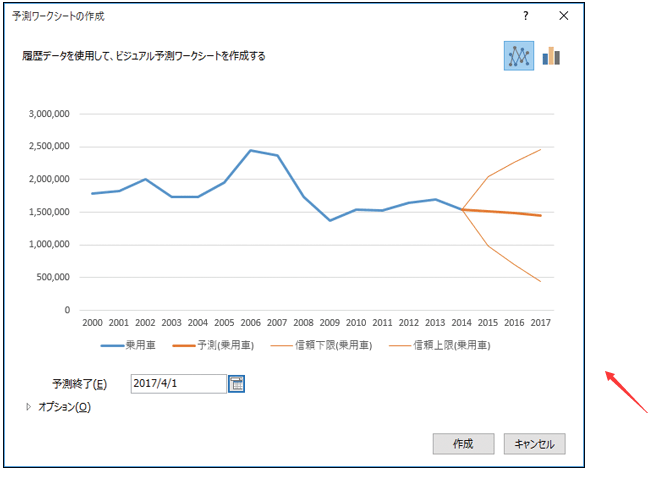Image resolution: width=658 pixels, height=485 pixels.
Task: Click the 2017 year axis label
Action: 540,323
